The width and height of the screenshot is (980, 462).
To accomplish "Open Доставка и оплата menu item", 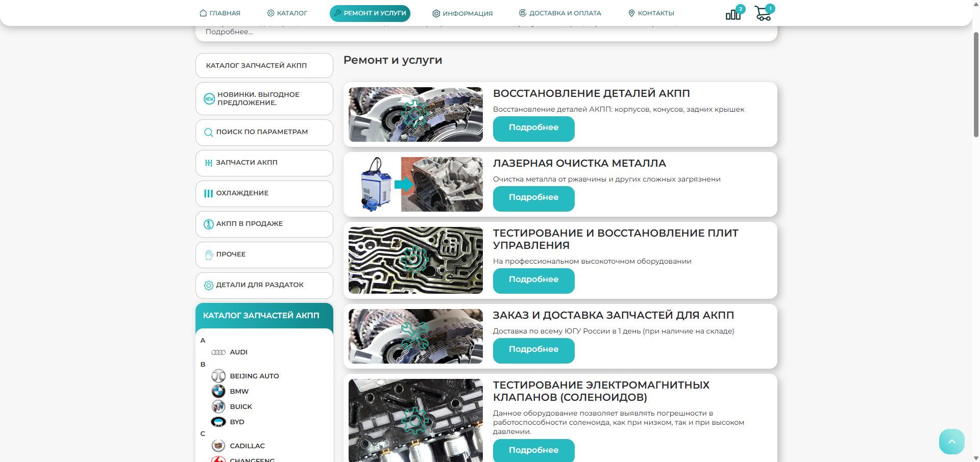I will point(560,13).
